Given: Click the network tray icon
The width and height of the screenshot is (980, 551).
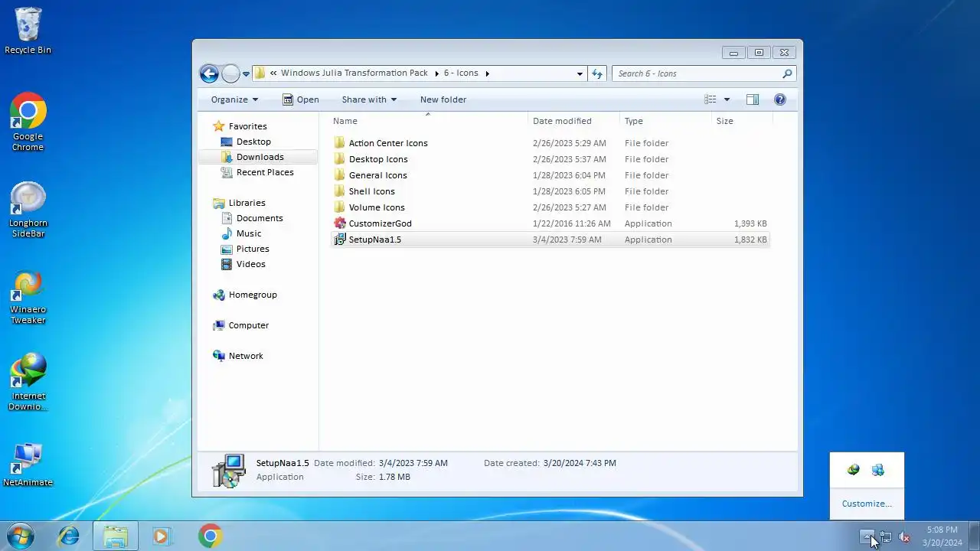Looking at the screenshot, I should pos(886,537).
